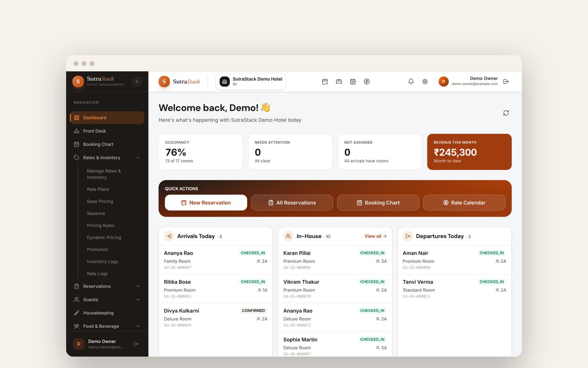Expand the Food & Beverage menu
The height and width of the screenshot is (368, 588).
click(107, 326)
